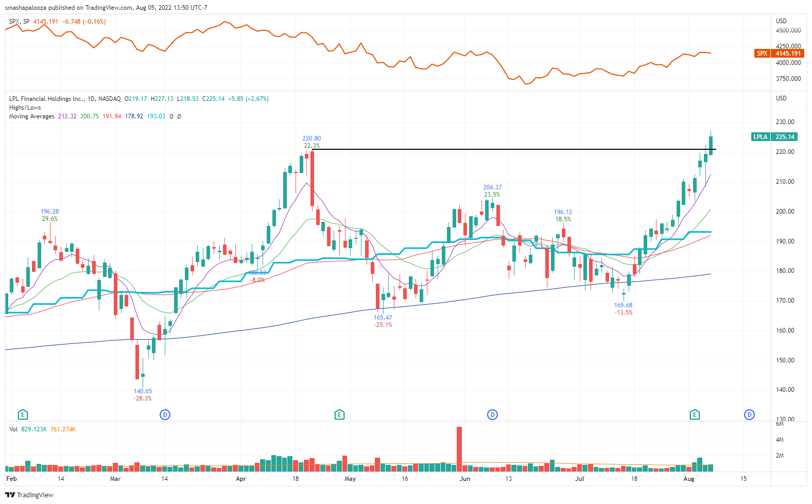Click the tallest red volume bar
Viewport: 812px width, 504px height.
[459, 449]
